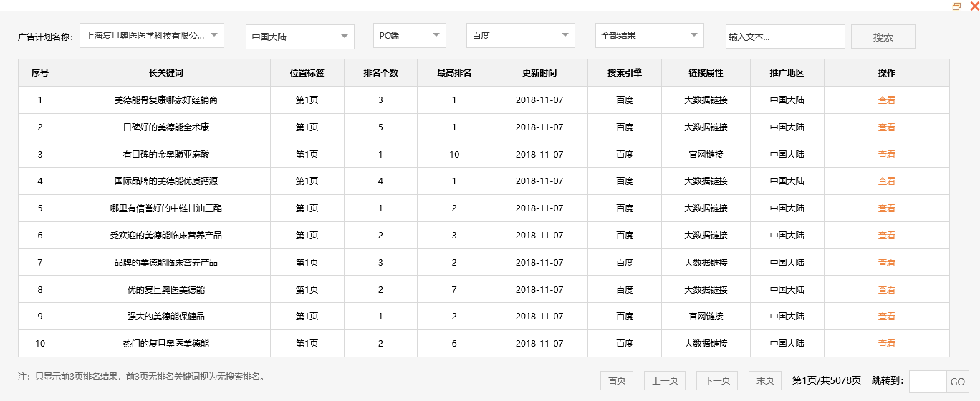Viewport: 980px width, 401px height.
Task: Click 查看 for 热门的复旦奥医美德能
Action: pyautogui.click(x=887, y=344)
